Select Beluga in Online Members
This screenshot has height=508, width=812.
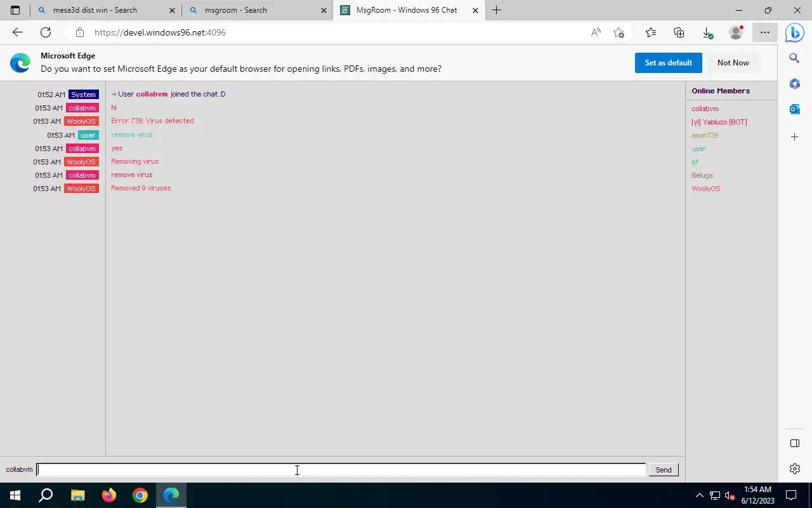(x=702, y=175)
